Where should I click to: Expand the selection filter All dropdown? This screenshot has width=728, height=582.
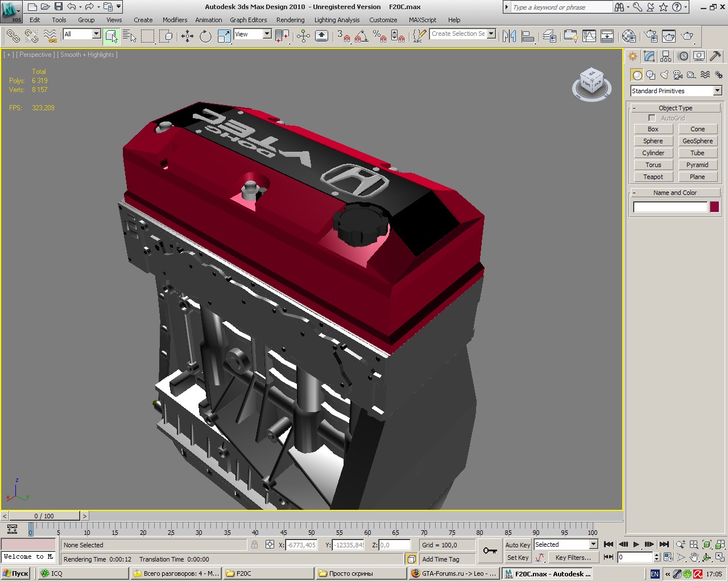point(96,34)
